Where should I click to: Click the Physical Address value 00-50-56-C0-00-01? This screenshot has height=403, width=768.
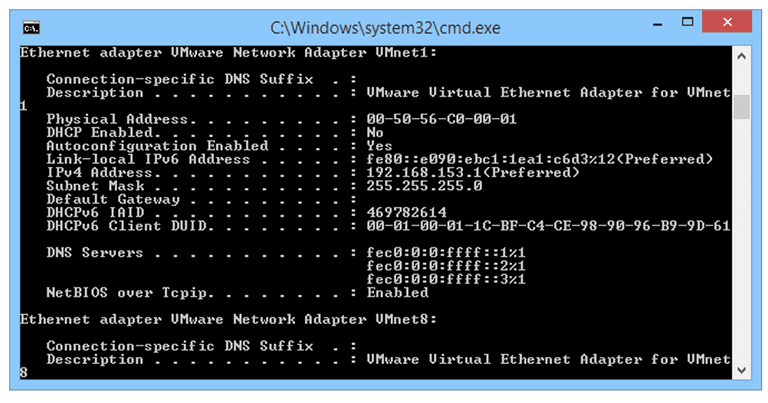(x=441, y=119)
